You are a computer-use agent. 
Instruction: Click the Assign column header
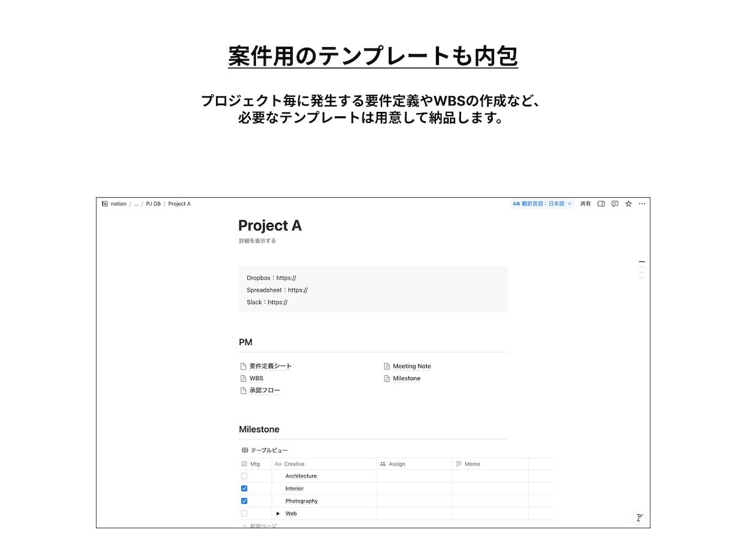coord(415,464)
